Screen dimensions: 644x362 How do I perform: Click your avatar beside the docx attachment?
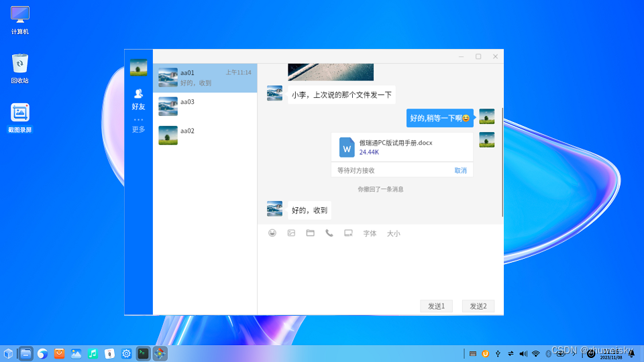click(x=487, y=139)
